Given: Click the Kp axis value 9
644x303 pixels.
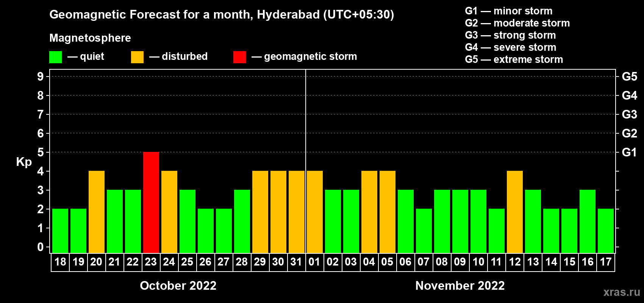Looking at the screenshot, I should click(41, 77).
